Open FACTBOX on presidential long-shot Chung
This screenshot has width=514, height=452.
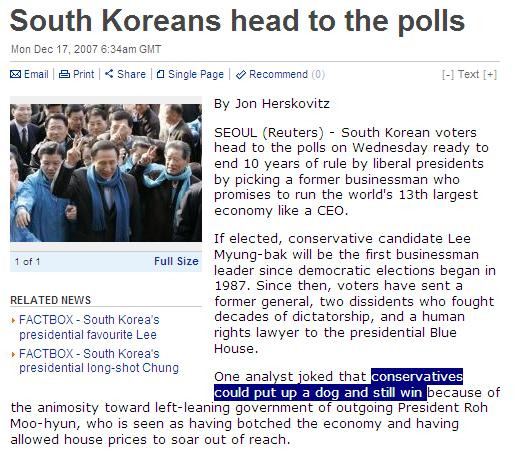click(x=99, y=361)
